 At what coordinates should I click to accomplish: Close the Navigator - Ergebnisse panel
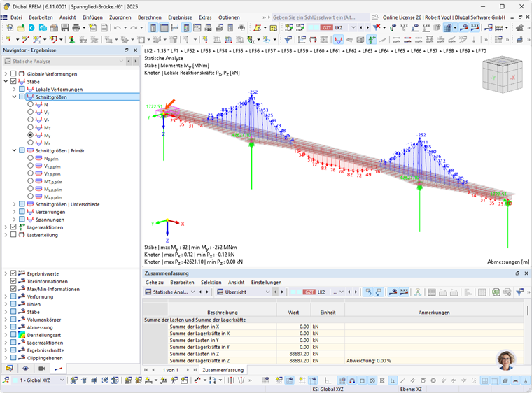pyautogui.click(x=135, y=50)
